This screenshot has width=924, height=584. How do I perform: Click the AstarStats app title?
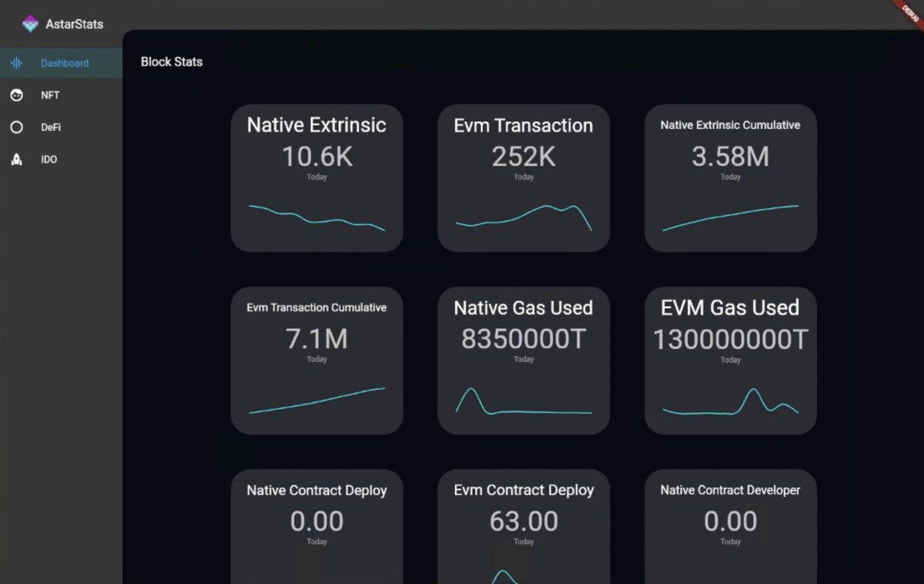[x=74, y=24]
